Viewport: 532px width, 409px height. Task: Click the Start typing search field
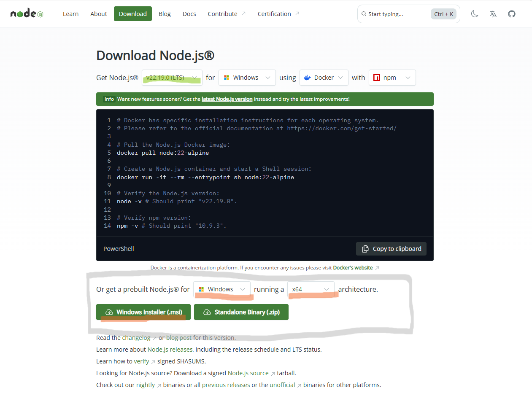[x=397, y=14]
